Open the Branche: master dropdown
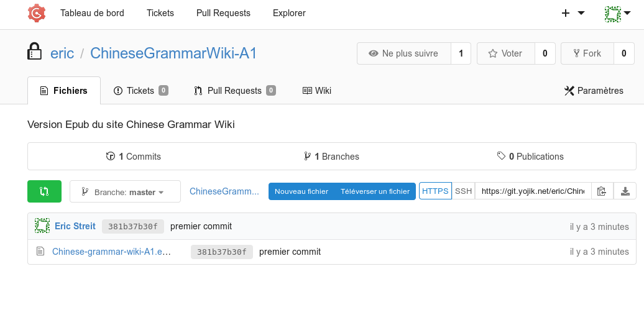644x320 pixels. pos(125,192)
